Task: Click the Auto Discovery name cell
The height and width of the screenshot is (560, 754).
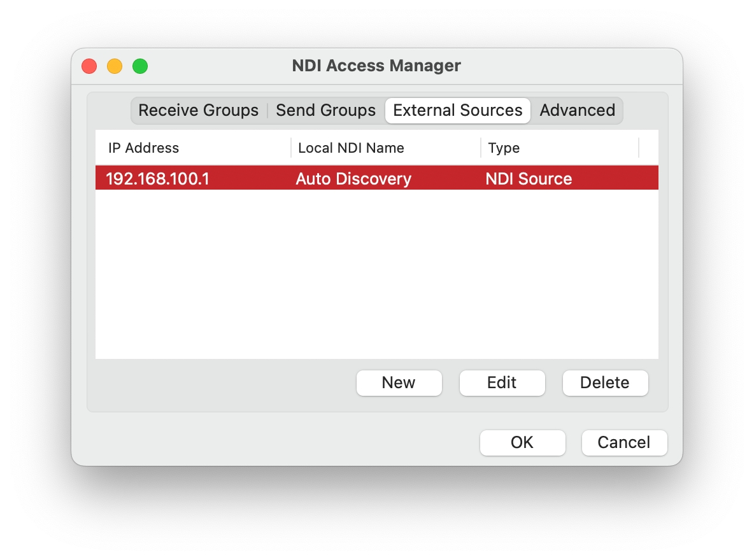Action: [353, 179]
